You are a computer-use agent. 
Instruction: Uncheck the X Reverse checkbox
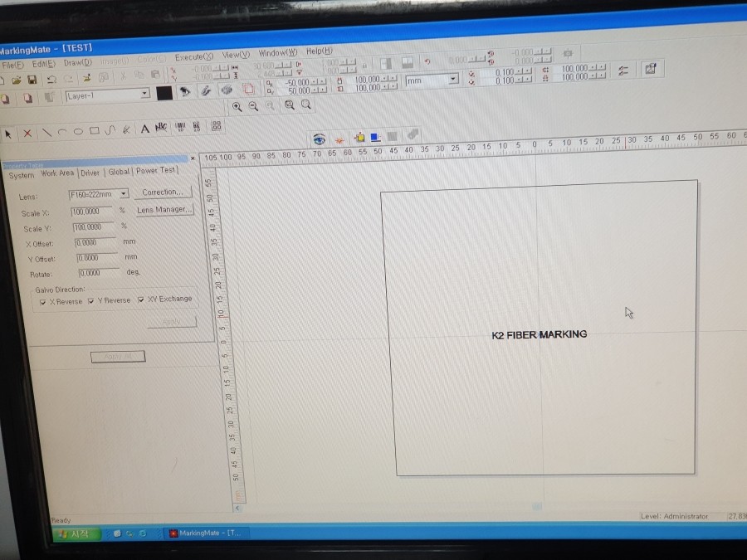[x=43, y=302]
